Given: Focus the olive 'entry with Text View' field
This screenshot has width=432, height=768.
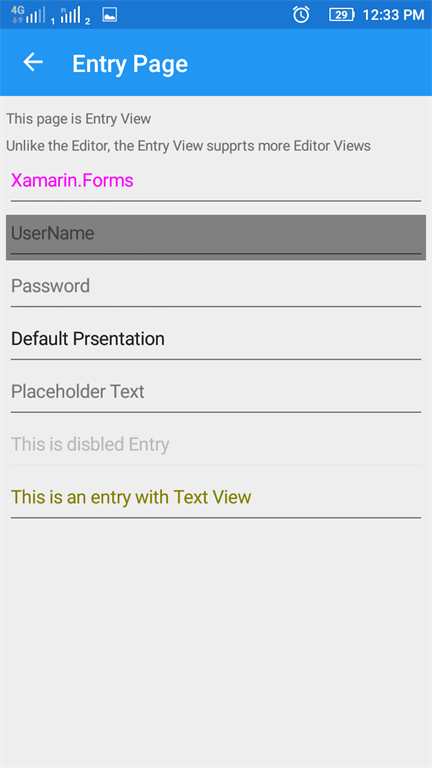Looking at the screenshot, I should click(216, 499).
